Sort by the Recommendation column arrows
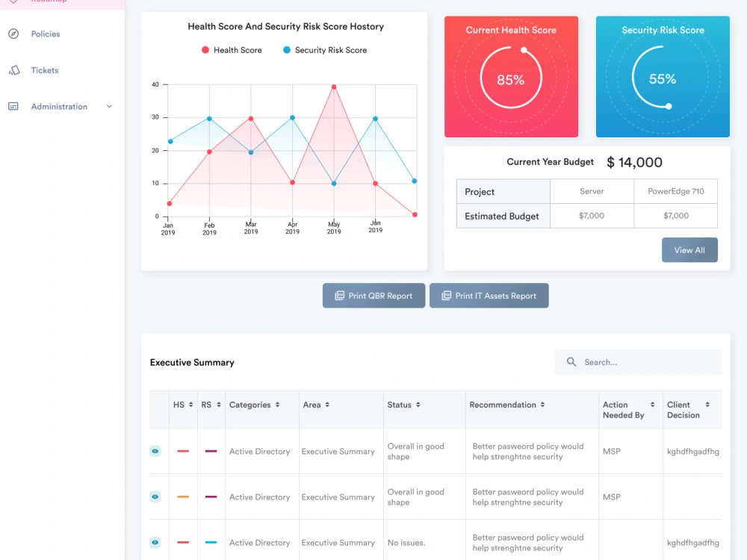The image size is (747, 560). point(542,405)
